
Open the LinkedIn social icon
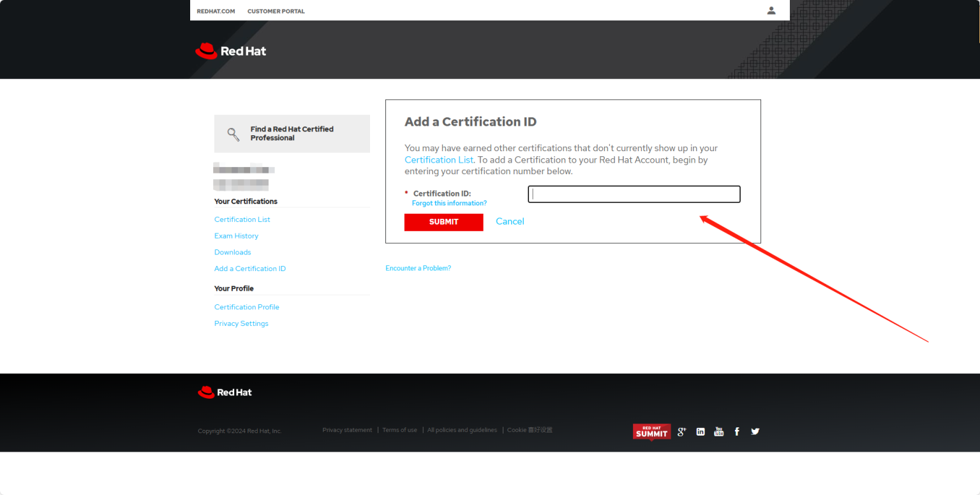pyautogui.click(x=701, y=432)
